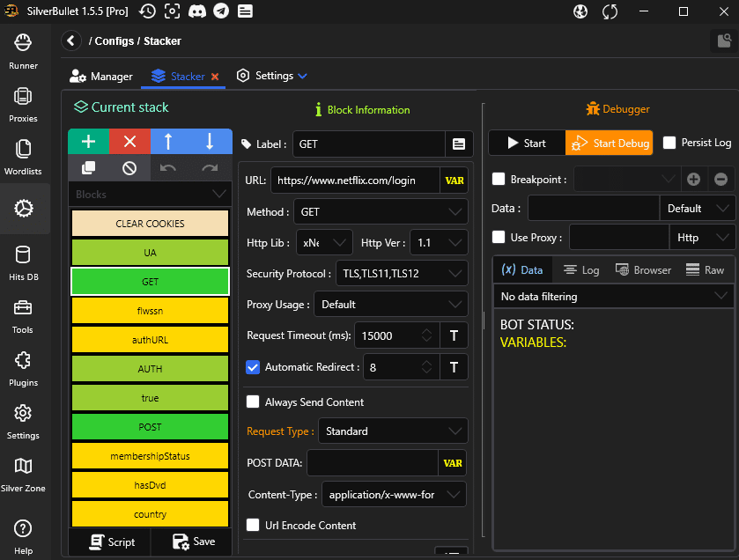Image resolution: width=739 pixels, height=560 pixels.
Task: Open Hits DB in the sidebar
Action: coord(23,261)
